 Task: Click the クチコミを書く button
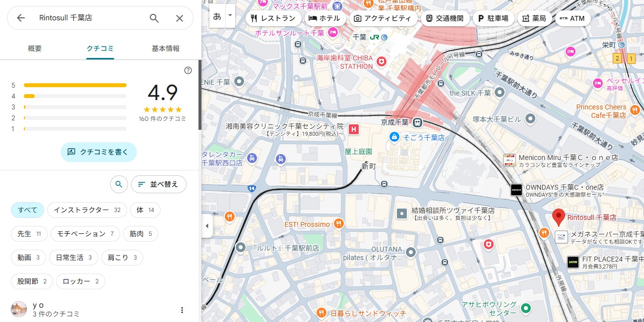[98, 152]
